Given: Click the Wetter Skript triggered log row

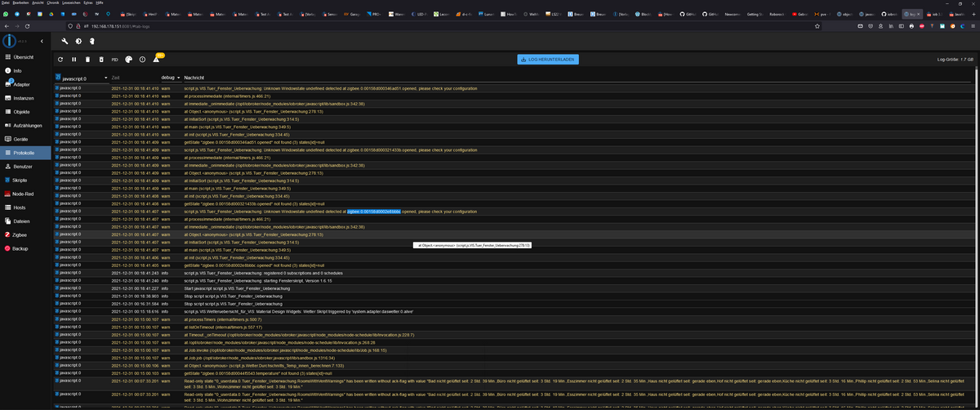Looking at the screenshot, I should pyautogui.click(x=514, y=312).
